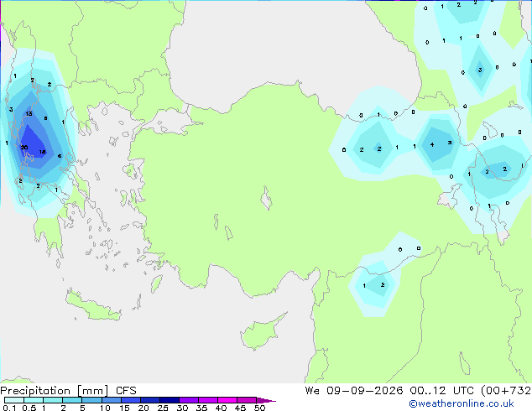The height and width of the screenshot is (411, 532).
Task: Select the 40–45 mm magenta legend box
Action: coord(227,400)
